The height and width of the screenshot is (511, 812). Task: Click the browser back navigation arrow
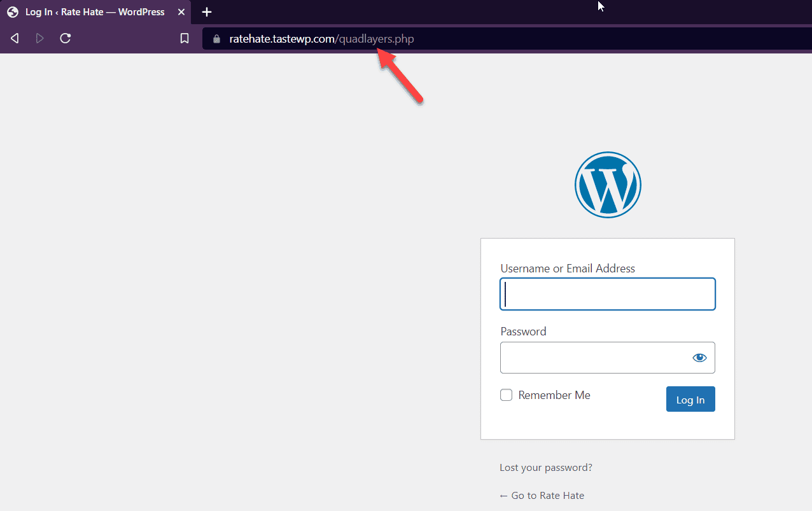14,38
